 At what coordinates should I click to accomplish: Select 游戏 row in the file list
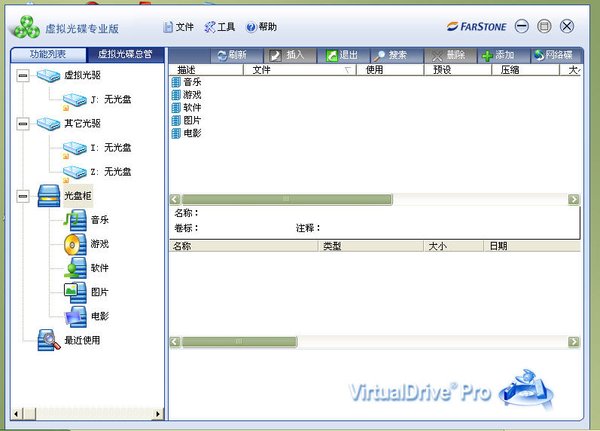point(187,95)
